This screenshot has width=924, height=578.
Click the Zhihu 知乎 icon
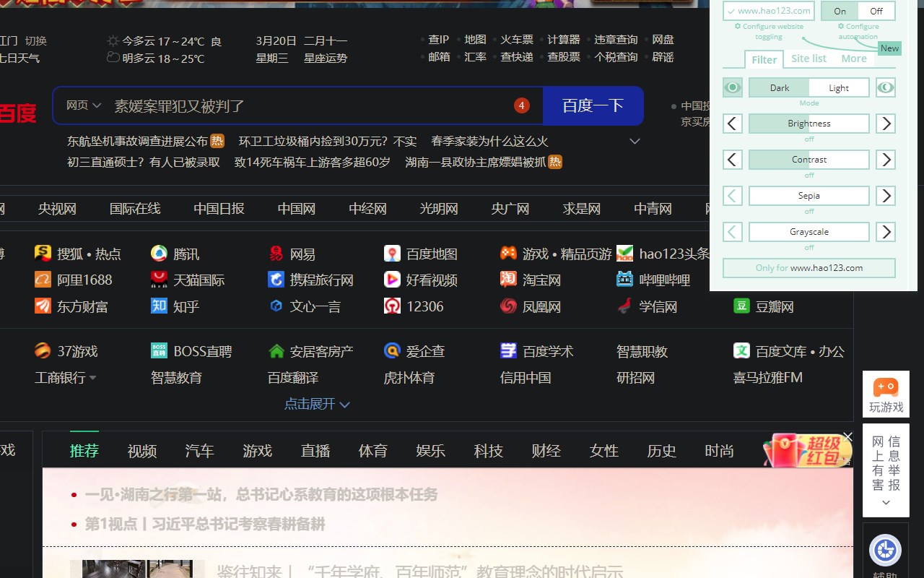[x=159, y=306]
